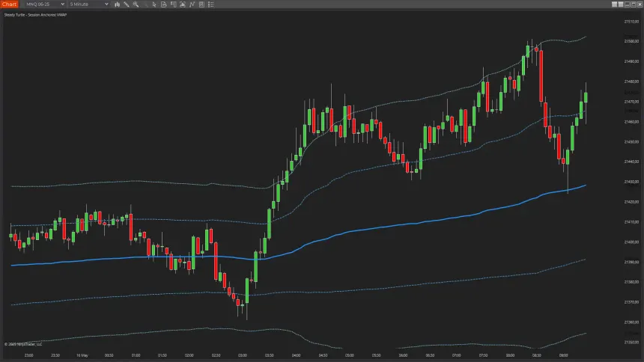644x362 pixels.
Task: Click the 03:00 time axis label
Action: point(243,355)
